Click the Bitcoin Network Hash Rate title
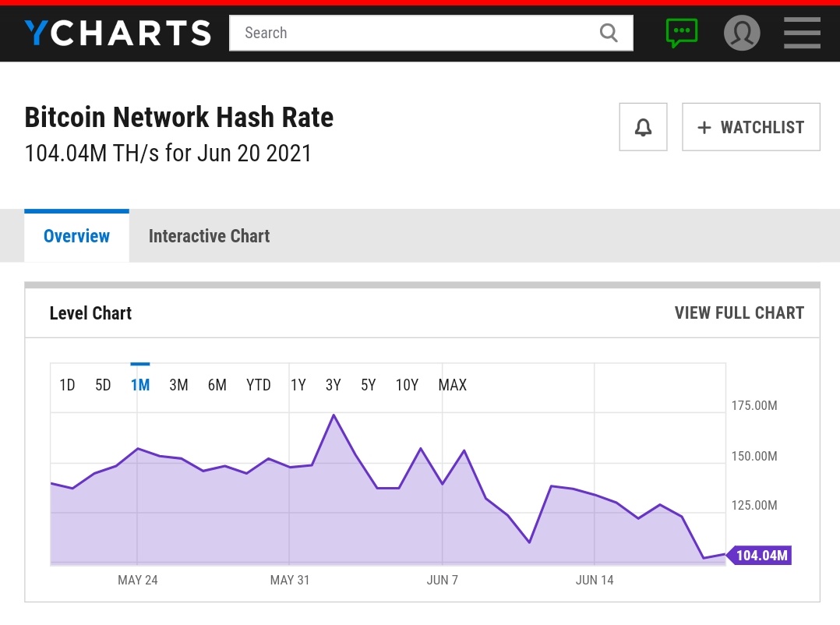840x625 pixels. click(x=179, y=117)
